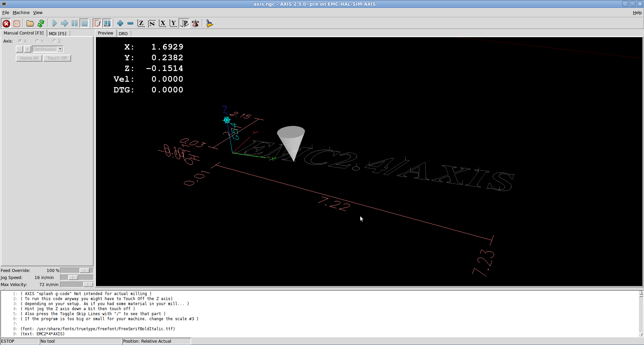Open the Help menu

click(637, 13)
